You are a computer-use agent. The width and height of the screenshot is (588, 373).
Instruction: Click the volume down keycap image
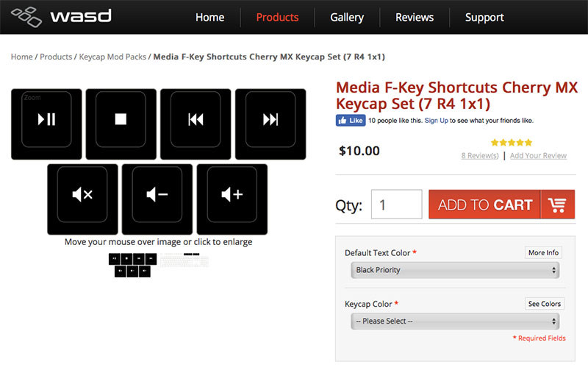pyautogui.click(x=157, y=195)
